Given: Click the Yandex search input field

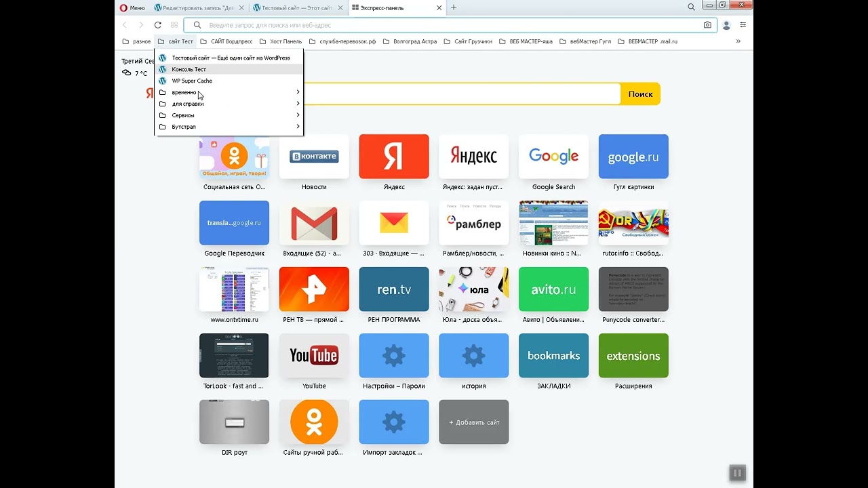Looking at the screenshot, I should [x=461, y=94].
